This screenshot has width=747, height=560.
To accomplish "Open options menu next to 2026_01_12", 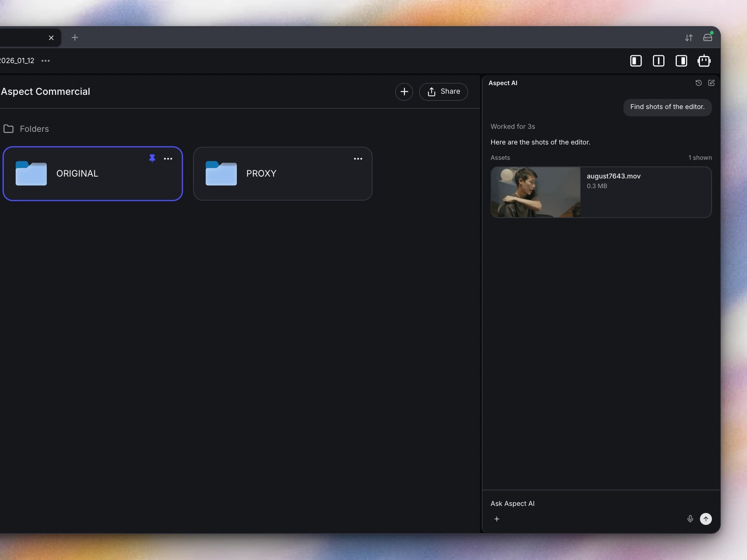I will [46, 60].
